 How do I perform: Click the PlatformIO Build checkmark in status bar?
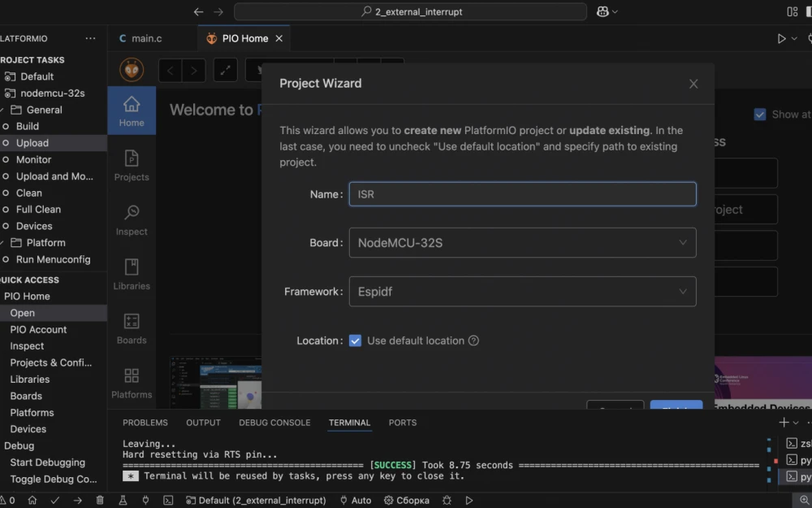54,500
